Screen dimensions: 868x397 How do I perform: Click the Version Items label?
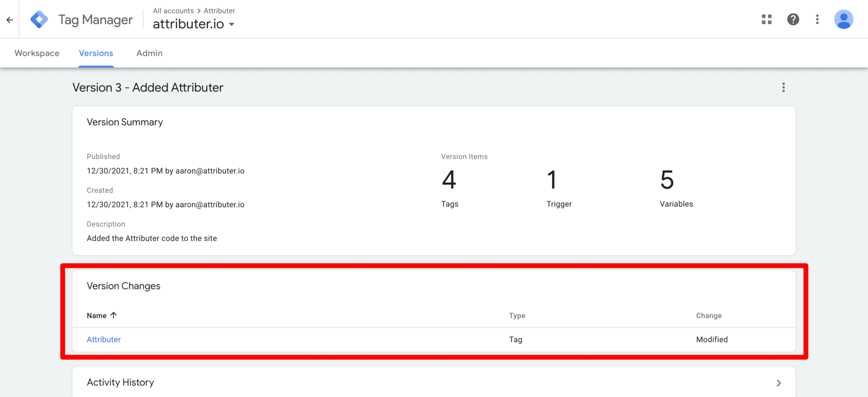point(465,156)
